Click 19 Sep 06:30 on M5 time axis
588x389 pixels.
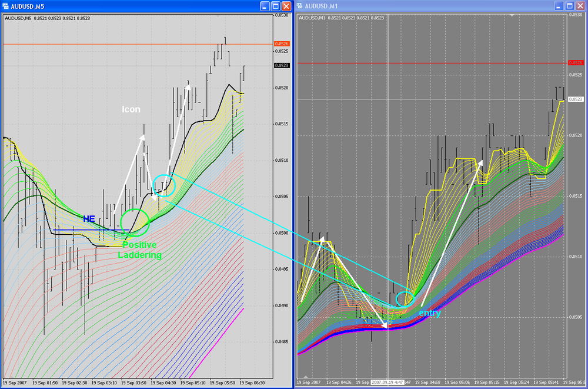(x=252, y=383)
